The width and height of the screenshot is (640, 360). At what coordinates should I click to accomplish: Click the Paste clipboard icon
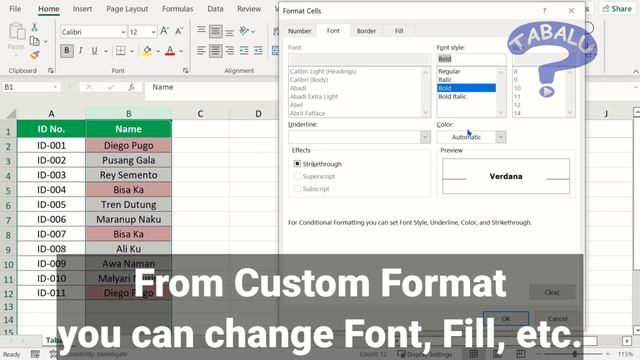(16, 31)
